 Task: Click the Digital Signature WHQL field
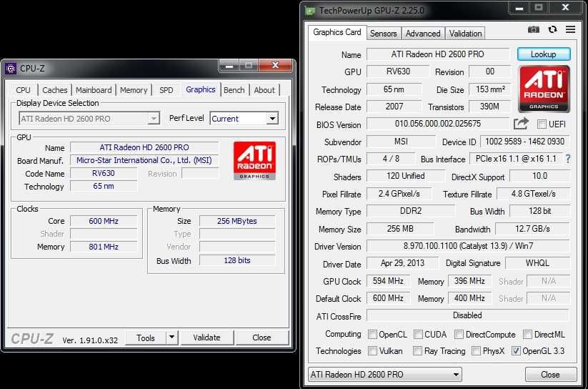pyautogui.click(x=537, y=263)
